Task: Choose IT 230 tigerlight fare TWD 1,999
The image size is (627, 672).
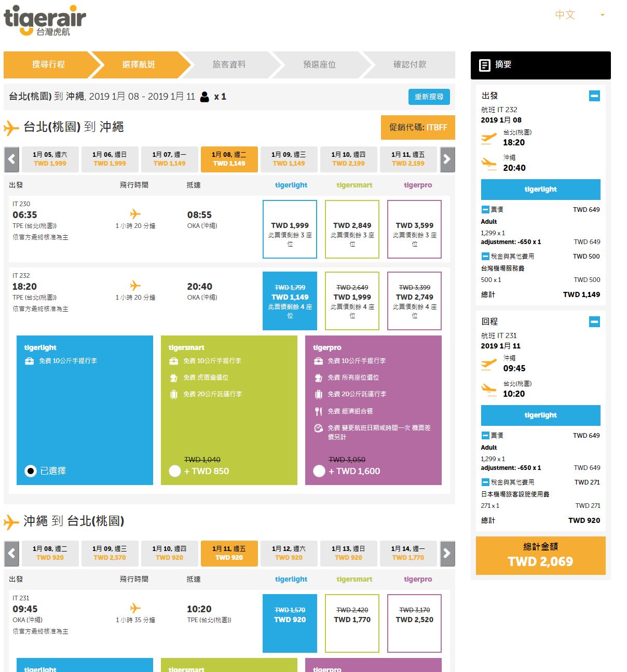Action: tap(290, 229)
